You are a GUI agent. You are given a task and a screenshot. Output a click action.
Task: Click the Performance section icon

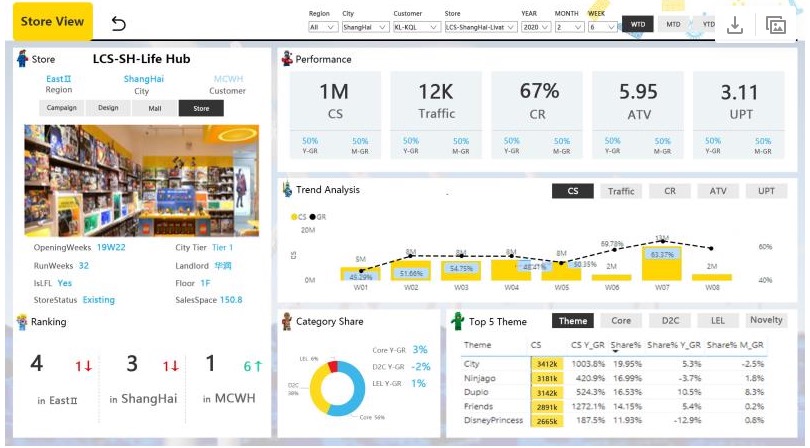click(286, 59)
